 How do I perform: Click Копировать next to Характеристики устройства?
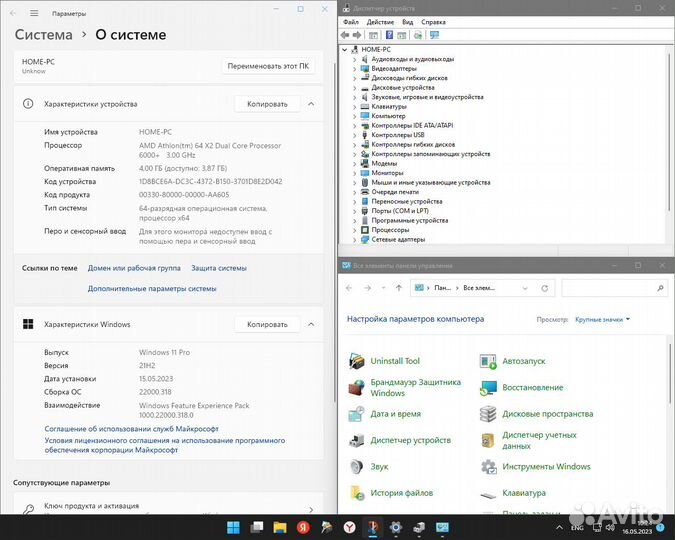pyautogui.click(x=267, y=104)
